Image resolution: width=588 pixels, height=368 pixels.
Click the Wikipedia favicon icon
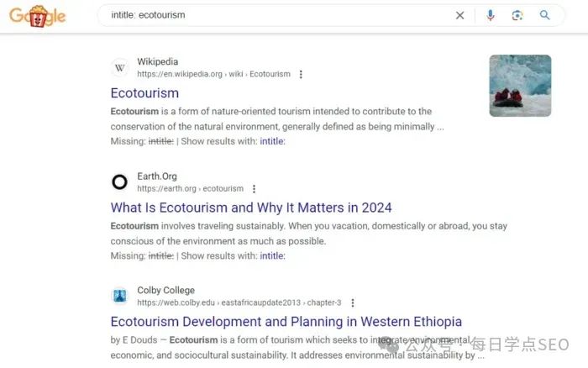(120, 68)
